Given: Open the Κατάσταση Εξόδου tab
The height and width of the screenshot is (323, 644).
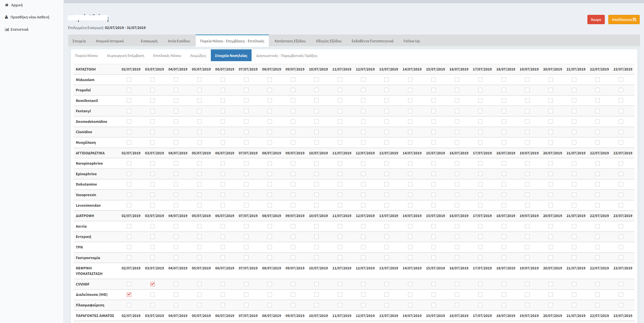Looking at the screenshot, I should tap(290, 41).
